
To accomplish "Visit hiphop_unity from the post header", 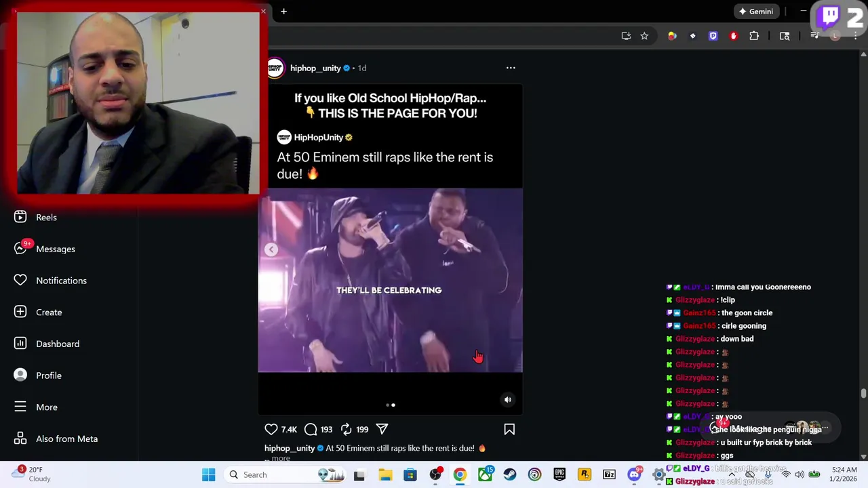I will pyautogui.click(x=315, y=68).
